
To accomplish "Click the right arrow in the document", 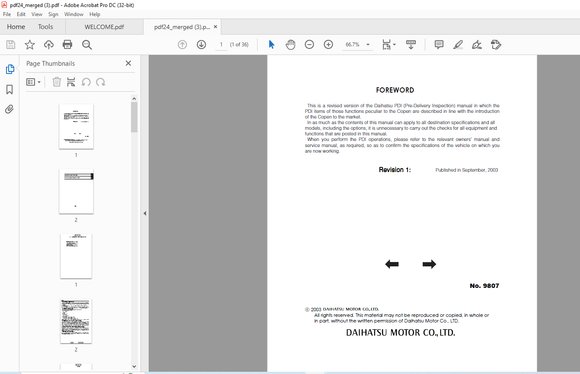I will pyautogui.click(x=429, y=264).
